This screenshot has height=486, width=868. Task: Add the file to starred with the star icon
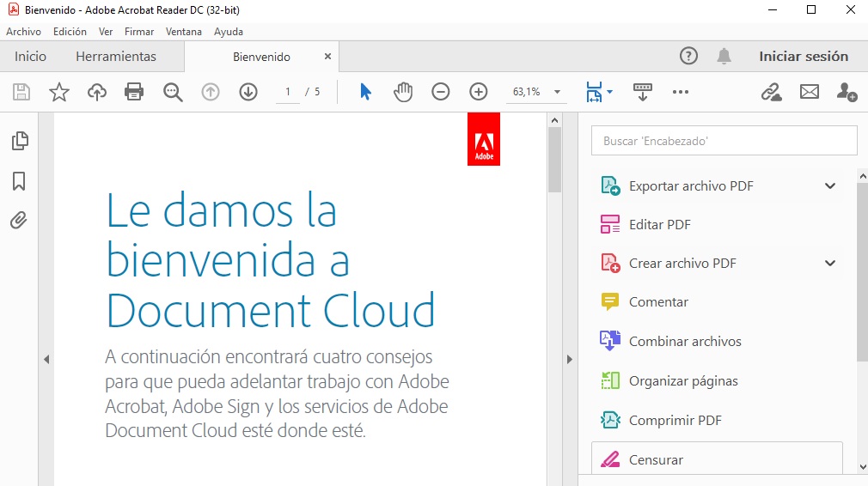tap(58, 92)
